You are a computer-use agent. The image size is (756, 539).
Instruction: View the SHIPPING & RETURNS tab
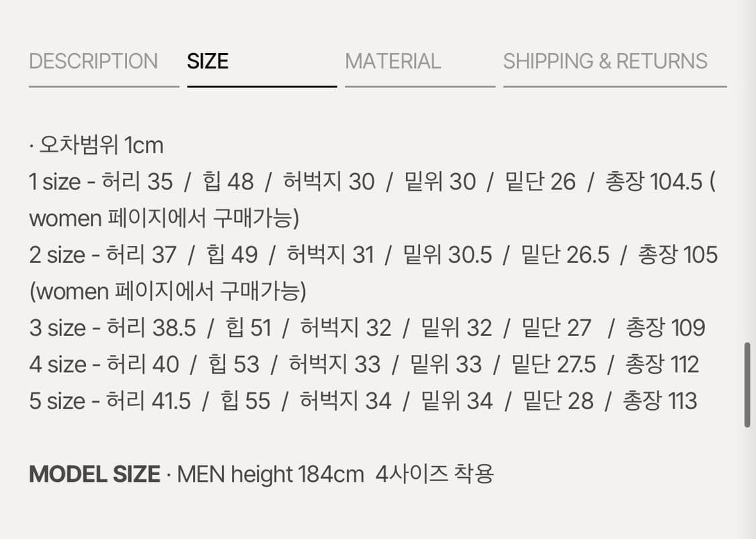[x=605, y=61]
